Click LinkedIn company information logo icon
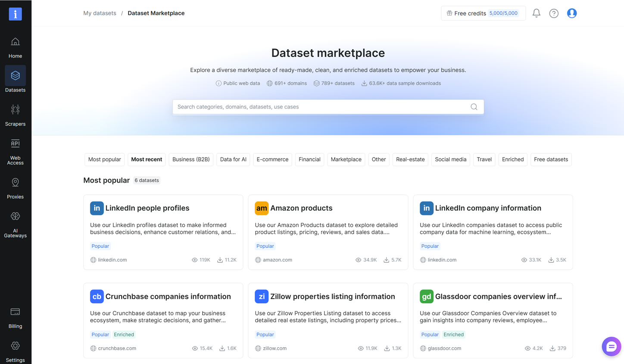This screenshot has height=364, width=624. 427,208
